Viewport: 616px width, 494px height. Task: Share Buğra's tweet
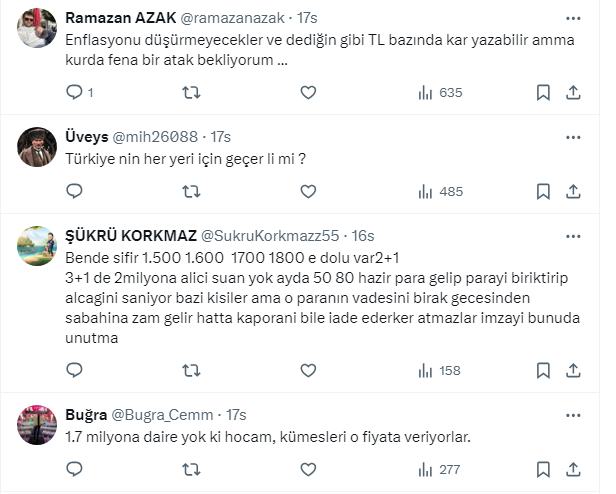pos(573,468)
